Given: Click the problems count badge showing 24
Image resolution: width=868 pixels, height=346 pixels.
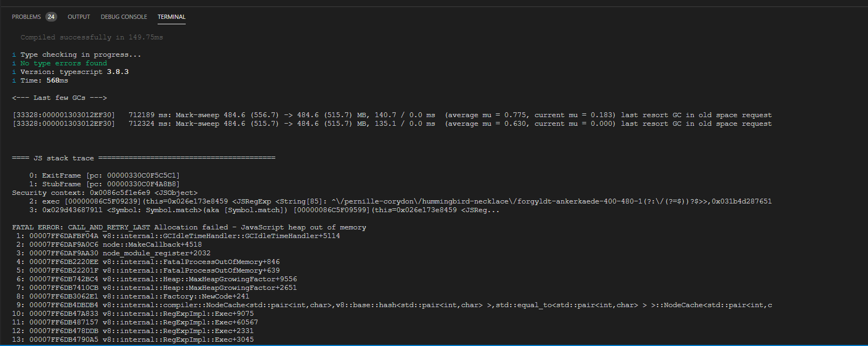Looking at the screenshot, I should click(x=51, y=17).
